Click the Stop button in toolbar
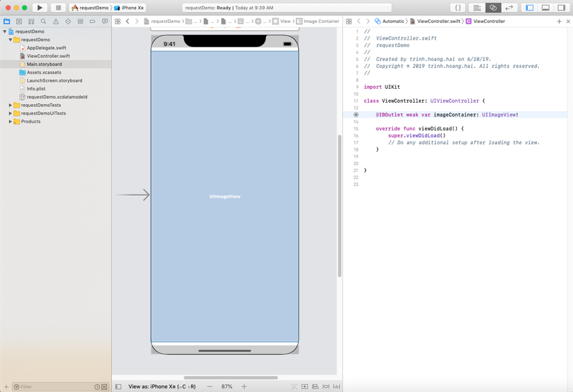The height and width of the screenshot is (392, 573). point(58,8)
